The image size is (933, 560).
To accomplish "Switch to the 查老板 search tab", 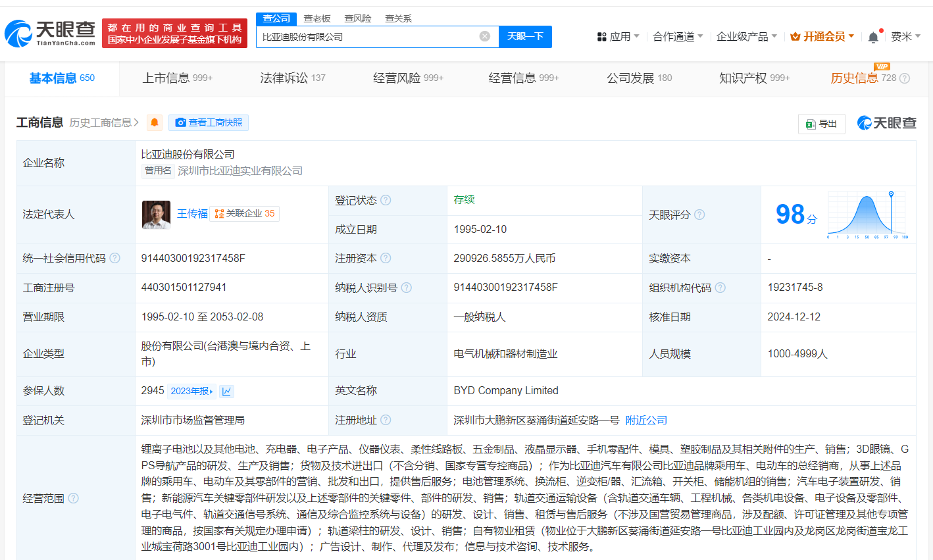I will coord(316,18).
